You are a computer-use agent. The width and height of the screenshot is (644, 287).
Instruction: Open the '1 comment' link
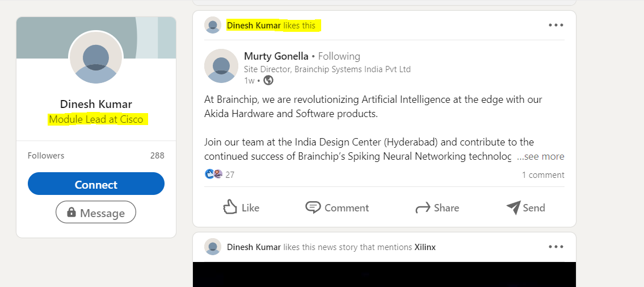coord(543,174)
